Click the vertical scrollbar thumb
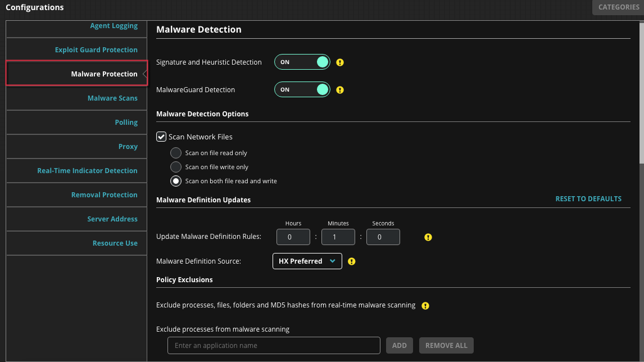The width and height of the screenshot is (644, 362). [642, 94]
